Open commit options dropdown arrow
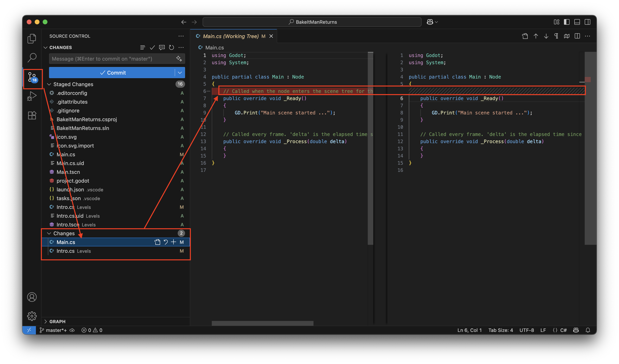Viewport: 619px width, 364px height. coord(180,72)
